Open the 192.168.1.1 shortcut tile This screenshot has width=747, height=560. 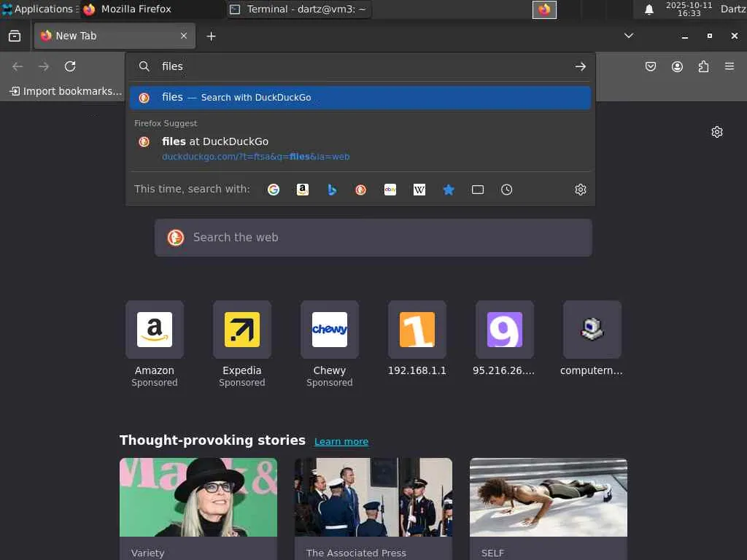pos(417,339)
